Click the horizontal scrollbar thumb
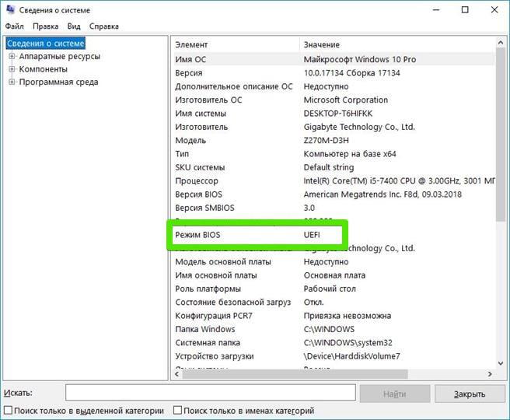 (x=295, y=374)
